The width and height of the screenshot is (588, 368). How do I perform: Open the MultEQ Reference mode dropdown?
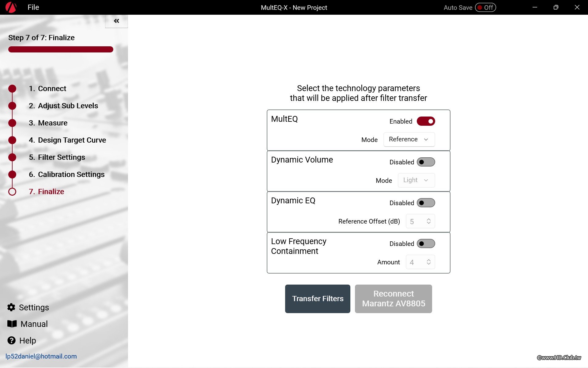click(409, 140)
